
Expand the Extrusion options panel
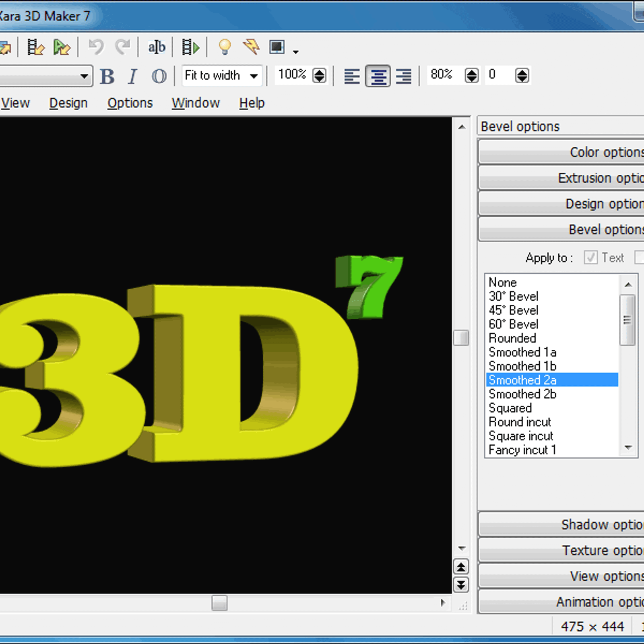(561, 178)
